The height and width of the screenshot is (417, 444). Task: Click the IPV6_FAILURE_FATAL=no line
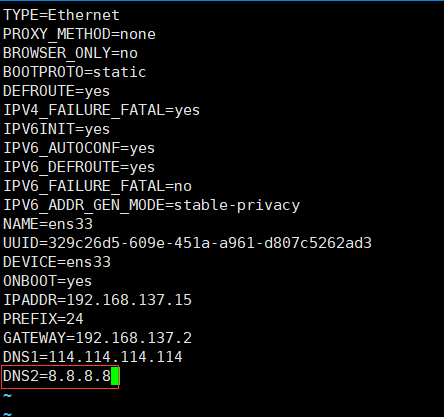click(x=97, y=186)
